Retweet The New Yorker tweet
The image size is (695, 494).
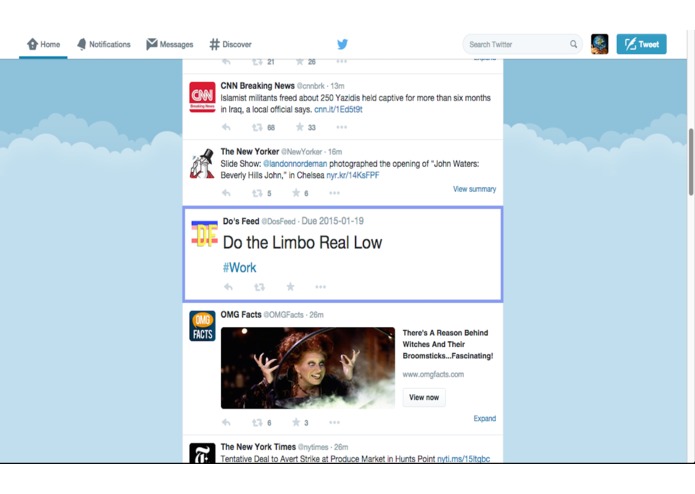pyautogui.click(x=257, y=193)
